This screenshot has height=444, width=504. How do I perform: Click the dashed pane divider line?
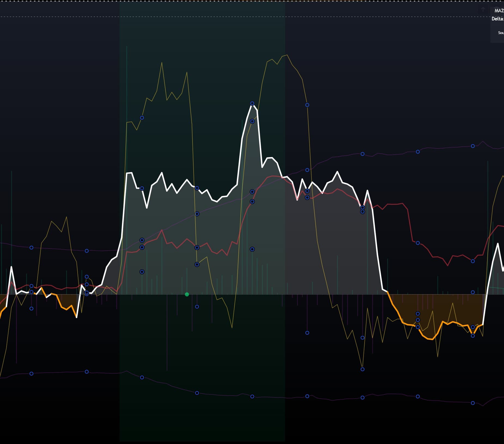245,16
